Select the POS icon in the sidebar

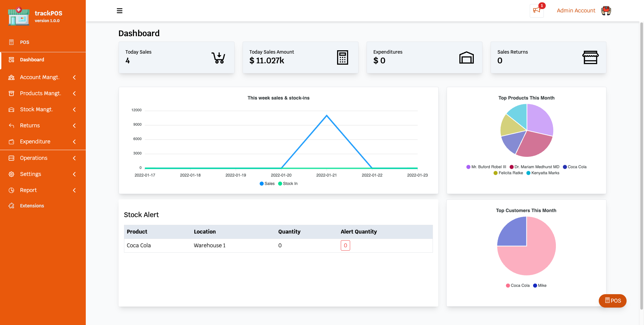[x=11, y=42]
